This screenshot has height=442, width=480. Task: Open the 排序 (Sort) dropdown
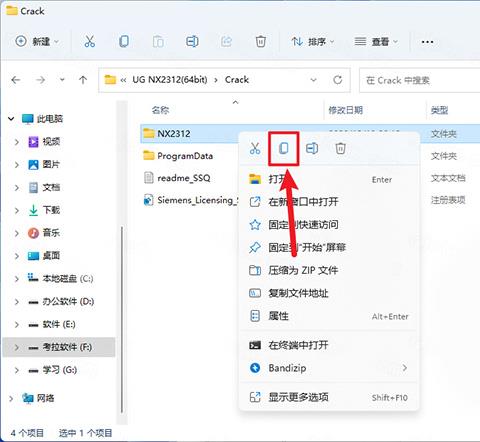click(x=312, y=42)
